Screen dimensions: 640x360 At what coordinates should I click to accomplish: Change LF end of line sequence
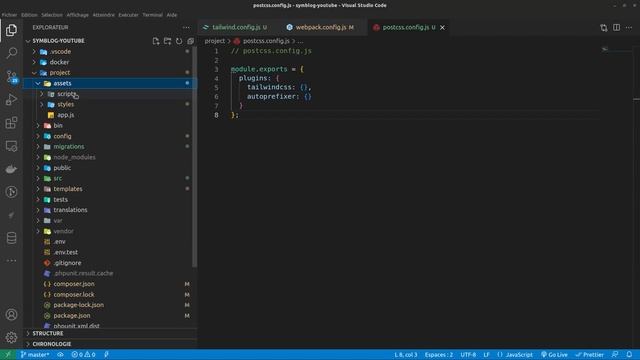click(x=487, y=355)
